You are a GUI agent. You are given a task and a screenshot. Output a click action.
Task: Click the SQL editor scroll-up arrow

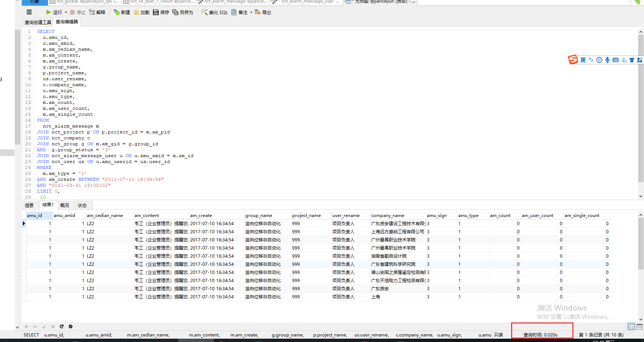[641, 32]
